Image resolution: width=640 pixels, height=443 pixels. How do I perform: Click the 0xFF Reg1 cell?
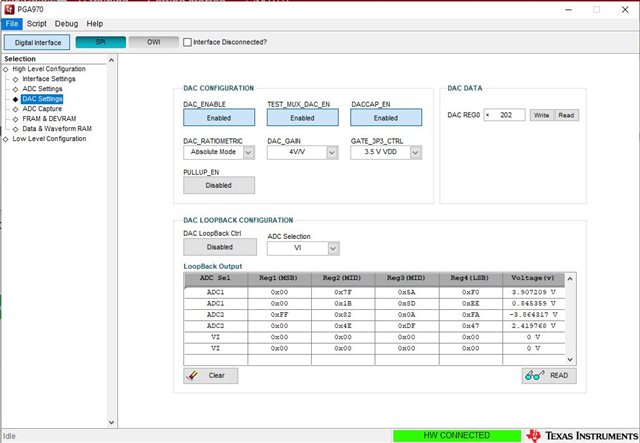[279, 315]
